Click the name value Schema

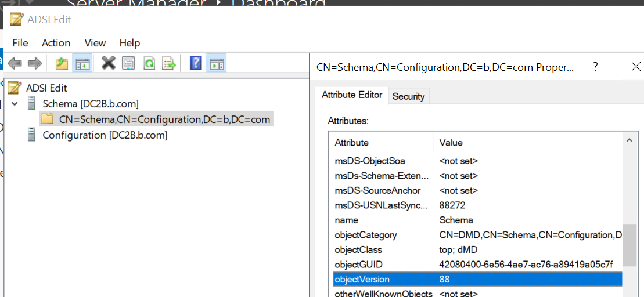click(456, 220)
